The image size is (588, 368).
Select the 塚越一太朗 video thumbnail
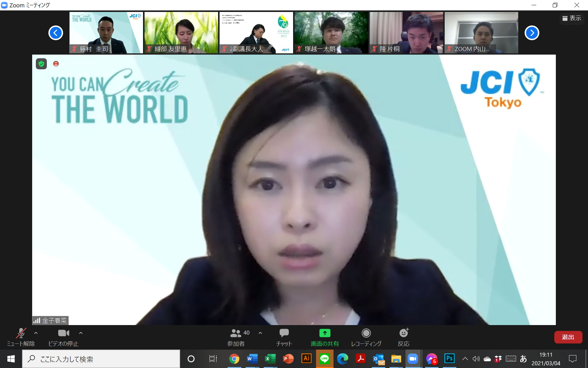click(x=331, y=33)
